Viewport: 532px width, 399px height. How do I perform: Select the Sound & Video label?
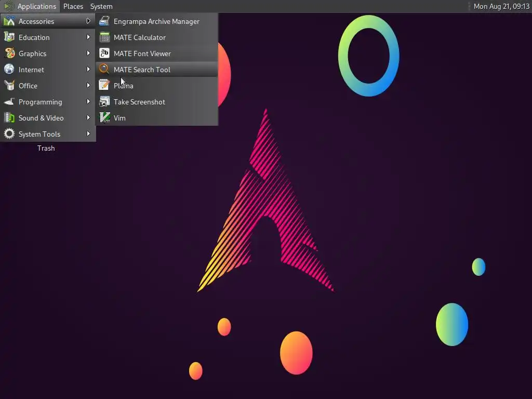pyautogui.click(x=41, y=118)
